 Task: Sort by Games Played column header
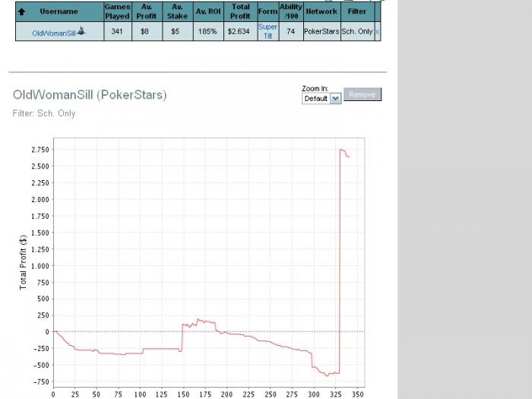coord(117,11)
